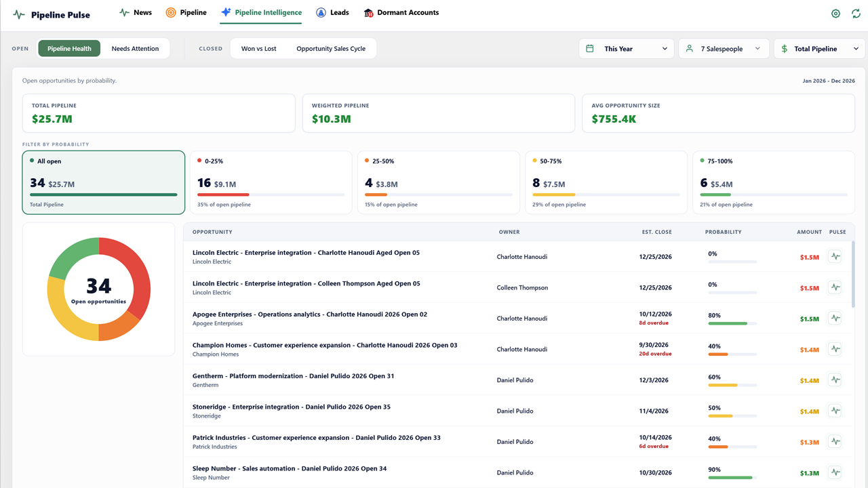This screenshot has width=868, height=488.
Task: Click the Avg Opportunity Size $755.4K card
Action: click(x=719, y=113)
